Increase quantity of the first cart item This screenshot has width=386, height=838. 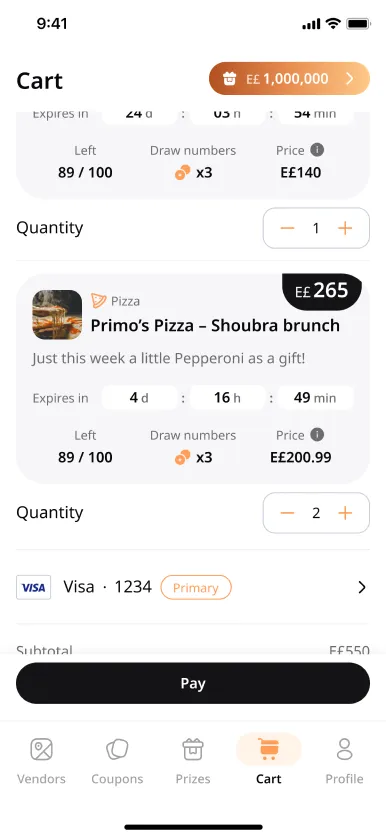click(x=345, y=228)
